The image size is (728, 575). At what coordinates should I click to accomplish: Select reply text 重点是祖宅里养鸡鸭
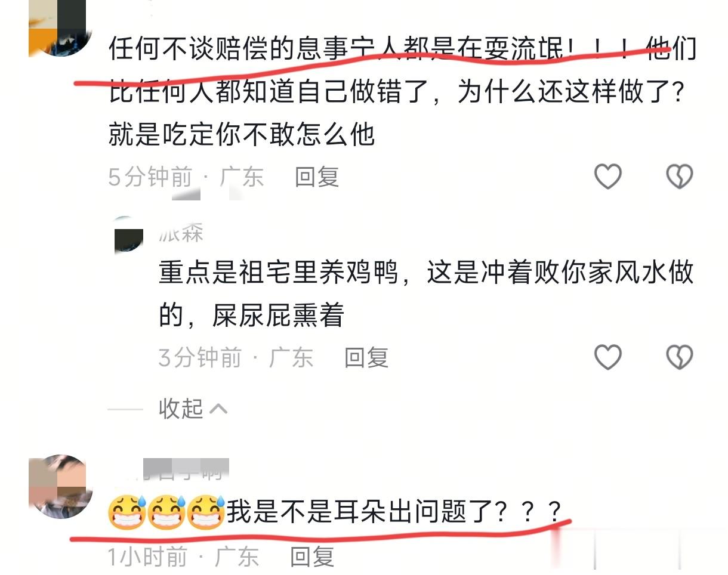coord(278,273)
